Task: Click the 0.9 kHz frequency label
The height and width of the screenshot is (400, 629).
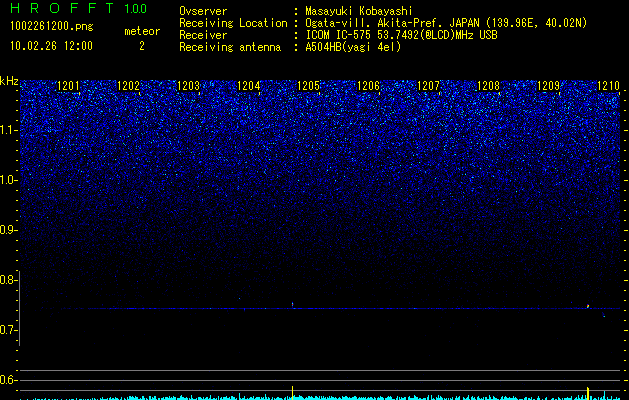Action: (8, 230)
